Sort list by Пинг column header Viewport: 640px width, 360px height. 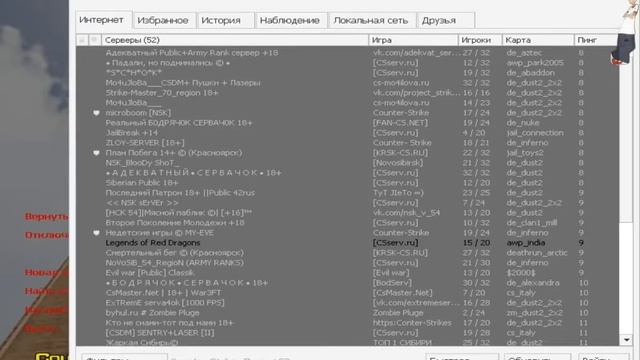597,40
